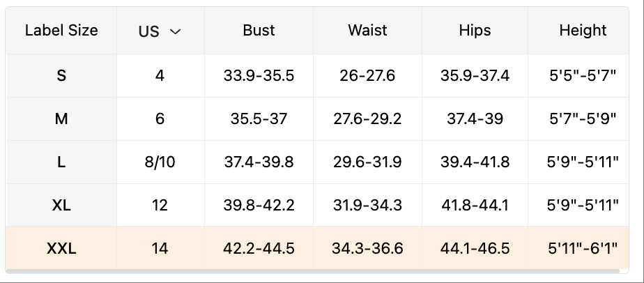644x283 pixels.
Task: Click the waist value 27.6-29.2
Action: click(x=367, y=118)
